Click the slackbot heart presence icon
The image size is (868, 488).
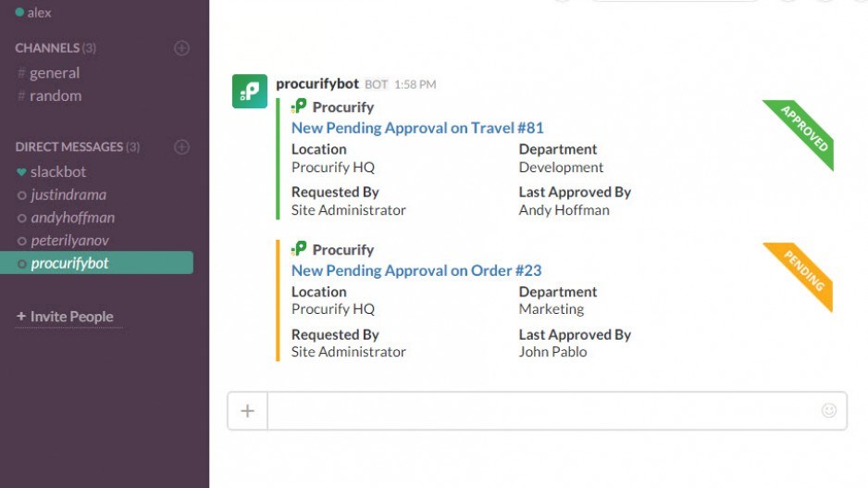(x=21, y=171)
